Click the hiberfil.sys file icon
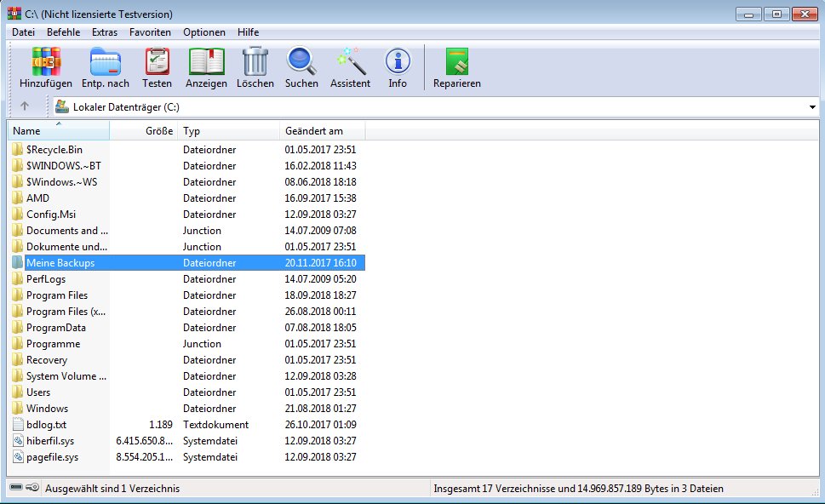 [x=18, y=441]
